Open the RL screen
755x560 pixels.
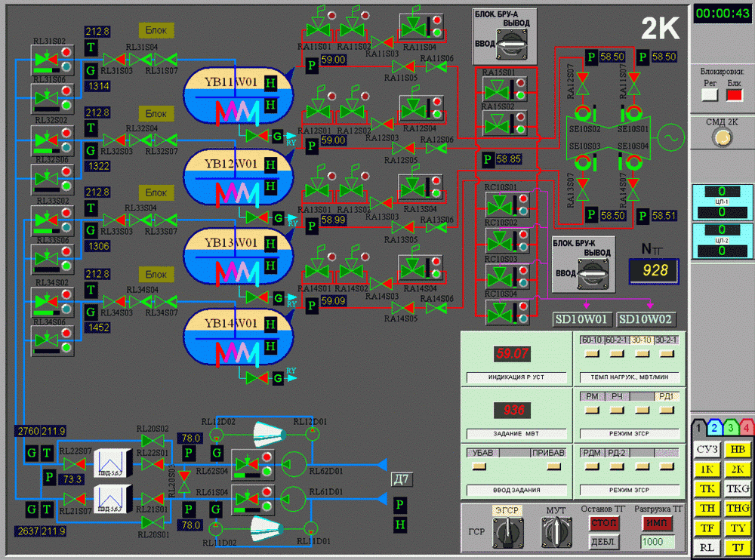tap(707, 547)
